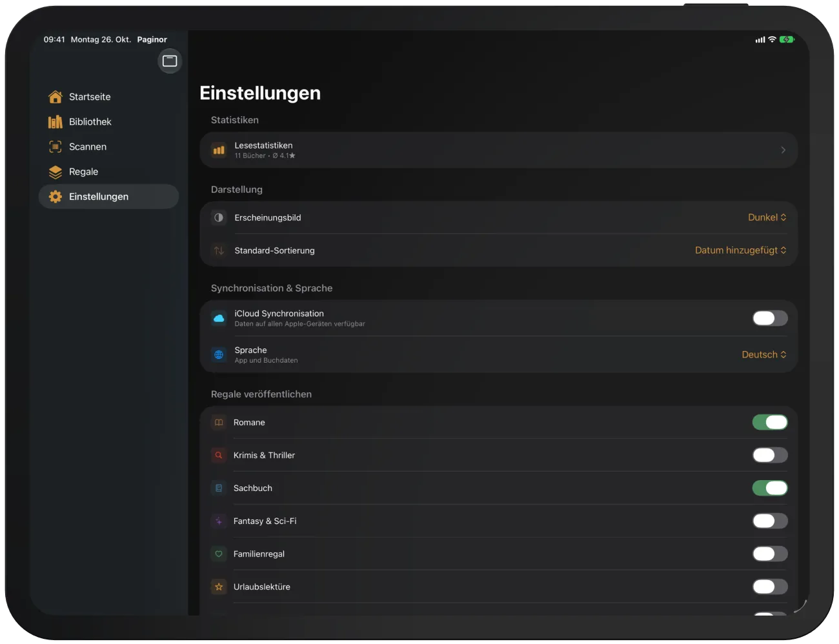Open Bibliothek in the sidebar
This screenshot has width=839, height=644.
pos(108,122)
